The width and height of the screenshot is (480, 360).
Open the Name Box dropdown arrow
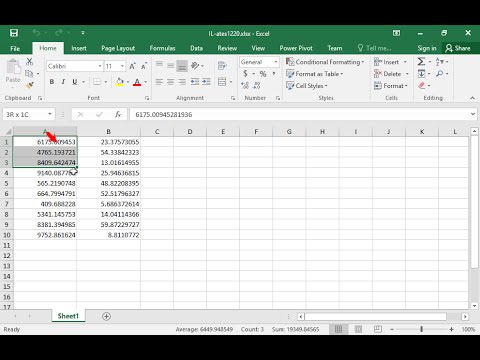(50, 114)
